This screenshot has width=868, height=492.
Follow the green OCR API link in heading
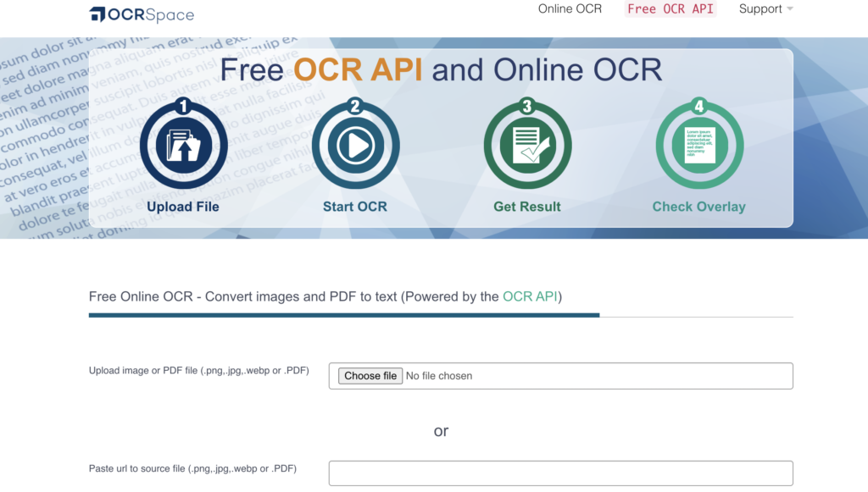(530, 297)
